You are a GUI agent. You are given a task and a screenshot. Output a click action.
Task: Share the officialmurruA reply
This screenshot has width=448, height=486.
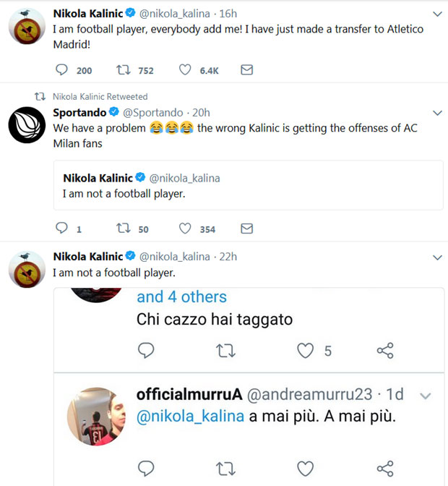click(x=384, y=466)
